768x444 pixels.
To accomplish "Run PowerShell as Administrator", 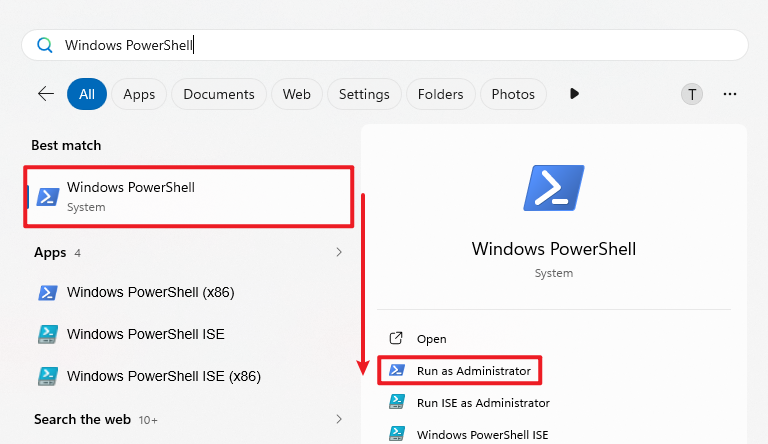I will pos(473,371).
